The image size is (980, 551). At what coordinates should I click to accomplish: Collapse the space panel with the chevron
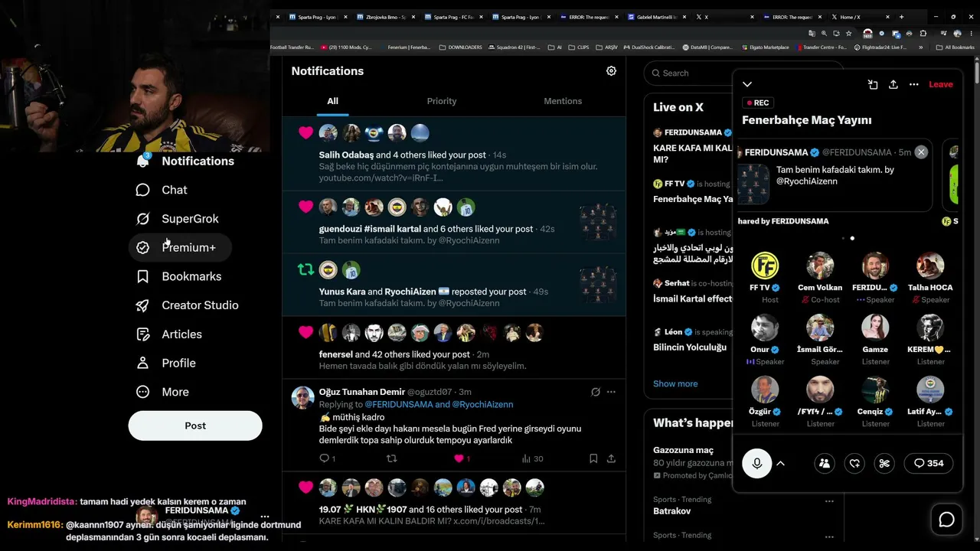[x=747, y=84]
